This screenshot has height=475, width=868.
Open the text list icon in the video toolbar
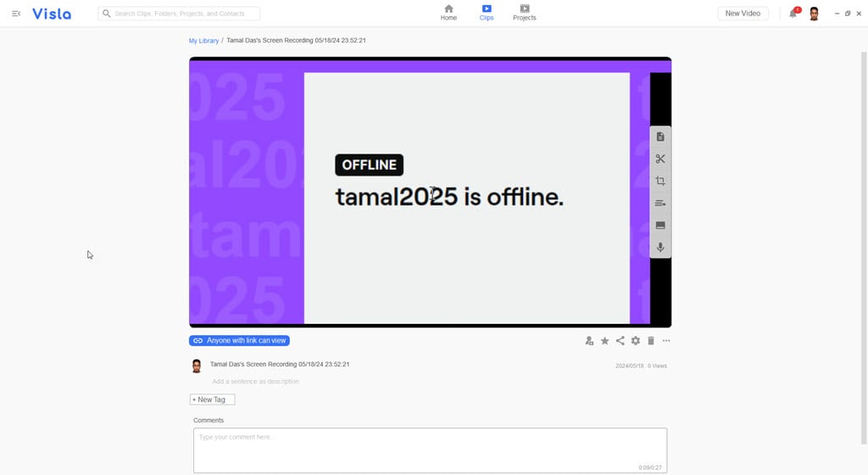click(x=659, y=204)
